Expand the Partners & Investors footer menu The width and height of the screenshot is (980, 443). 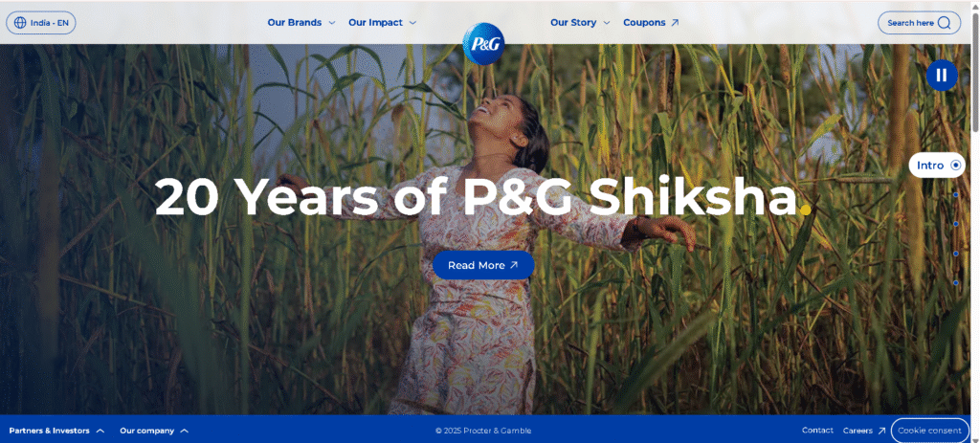(56, 431)
